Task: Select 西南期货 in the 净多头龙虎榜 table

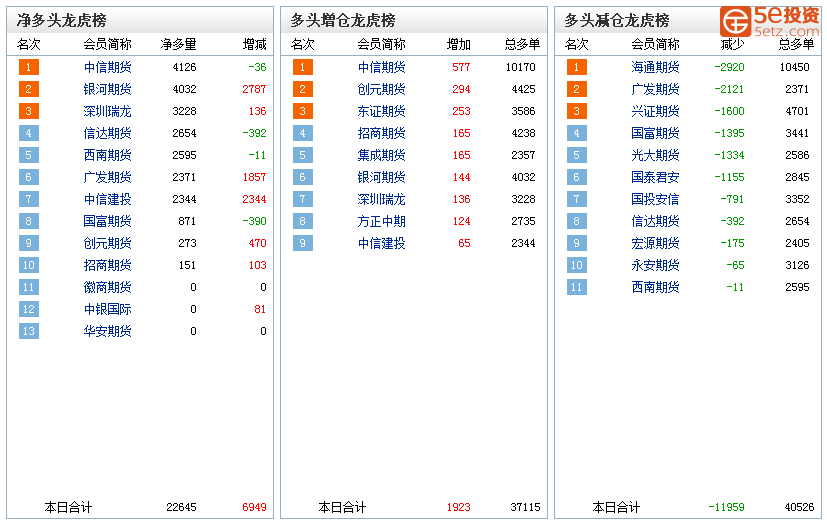Action: (x=108, y=156)
